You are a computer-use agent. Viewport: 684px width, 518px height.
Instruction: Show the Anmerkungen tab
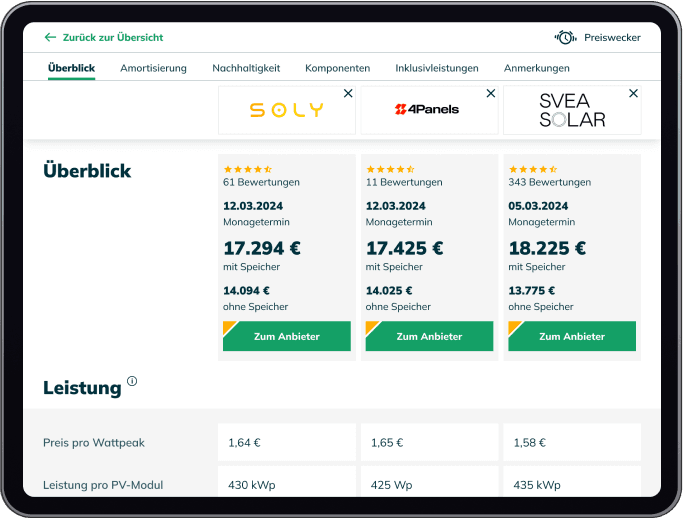coord(536,68)
